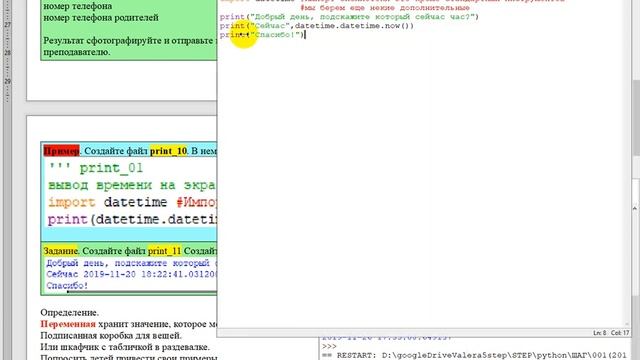The image size is (640, 360).
Task: Click the blue "Спасибо!" output line in document
Action: click(67, 286)
